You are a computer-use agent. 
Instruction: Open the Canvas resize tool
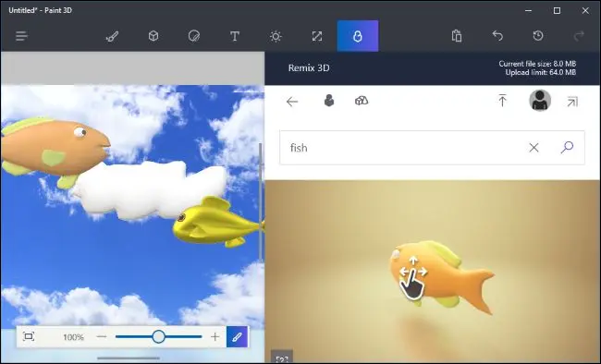pyautogui.click(x=316, y=36)
